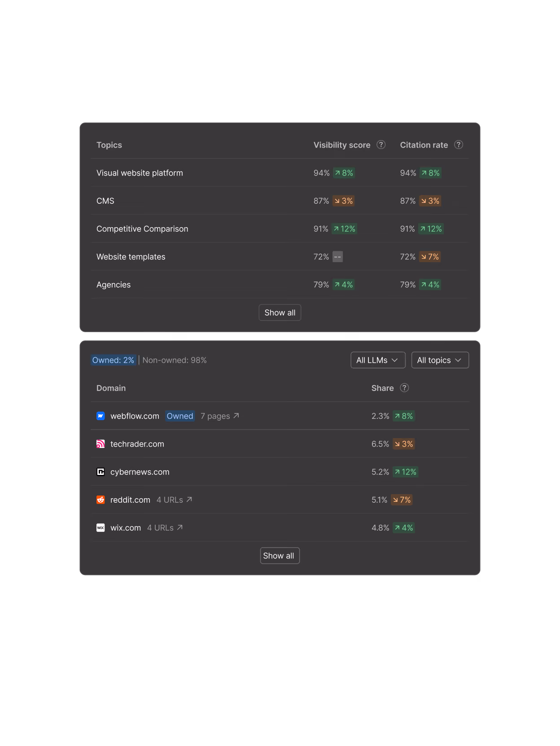Click the Share column help icon

tap(404, 388)
